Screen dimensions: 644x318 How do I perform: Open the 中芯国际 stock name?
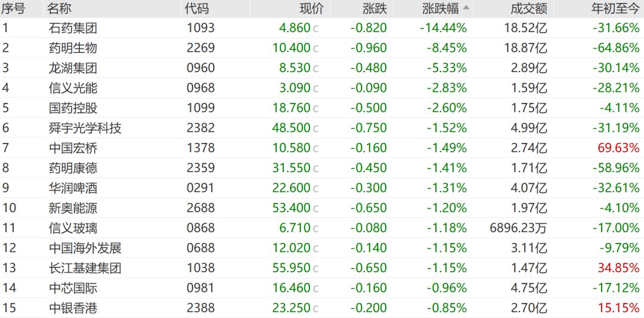(x=73, y=288)
